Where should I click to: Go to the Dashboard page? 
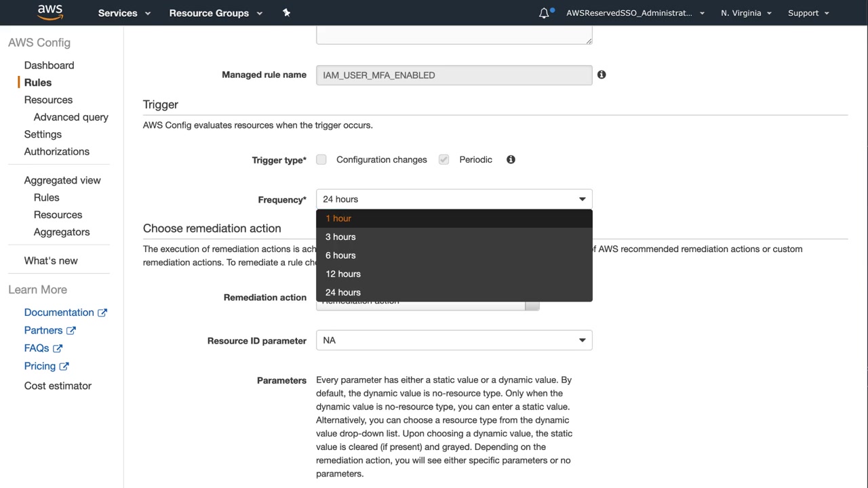(x=49, y=65)
